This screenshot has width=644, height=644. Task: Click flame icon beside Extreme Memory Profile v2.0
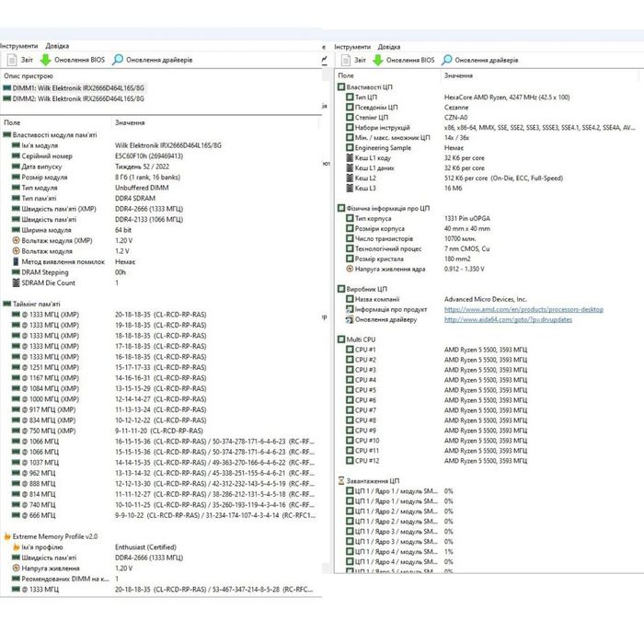tap(7, 536)
